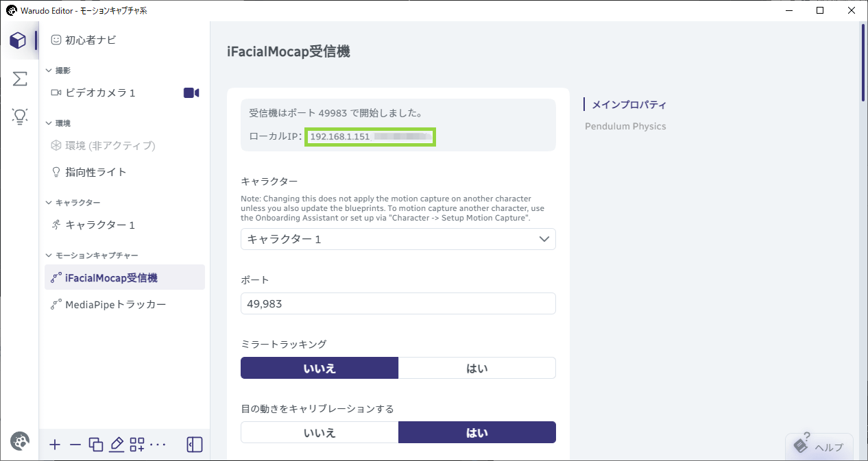The image size is (868, 461).
Task: Click the help question-mark icon
Action: click(x=800, y=443)
